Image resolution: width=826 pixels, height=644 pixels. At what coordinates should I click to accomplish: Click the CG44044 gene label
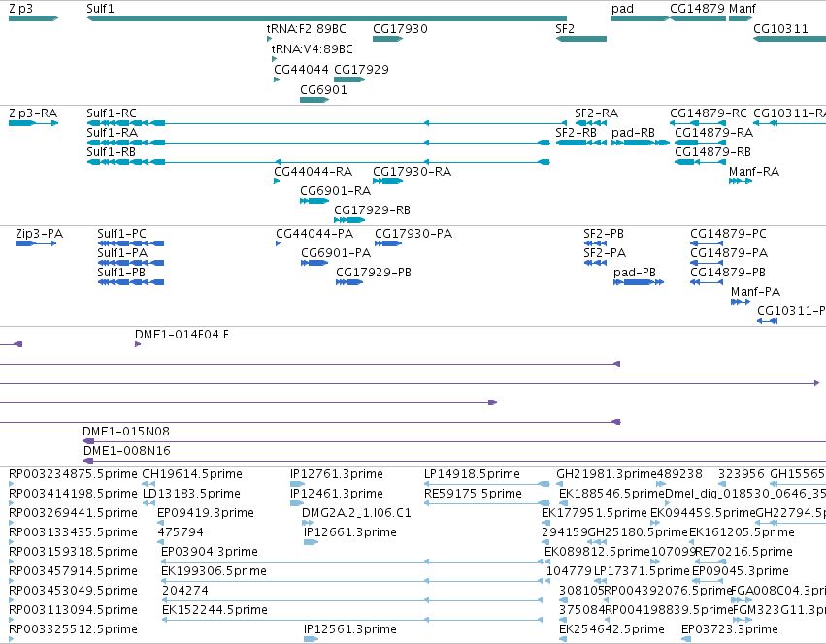(301, 69)
